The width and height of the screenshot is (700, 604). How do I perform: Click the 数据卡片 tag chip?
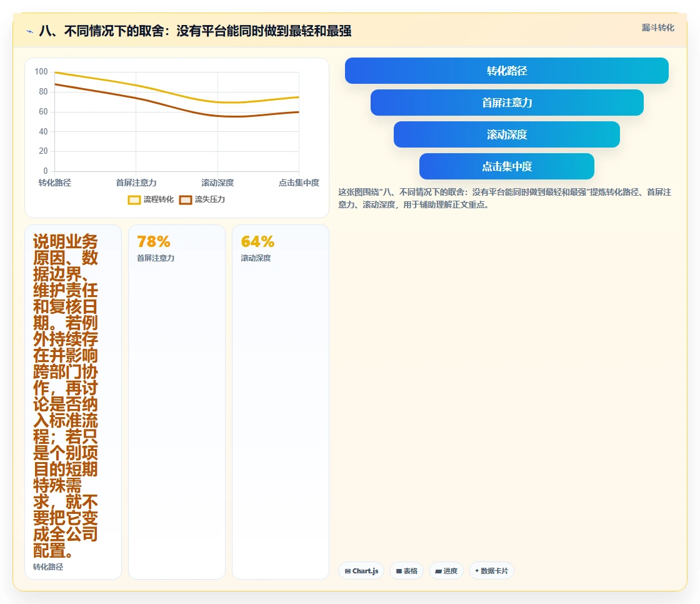pos(491,570)
